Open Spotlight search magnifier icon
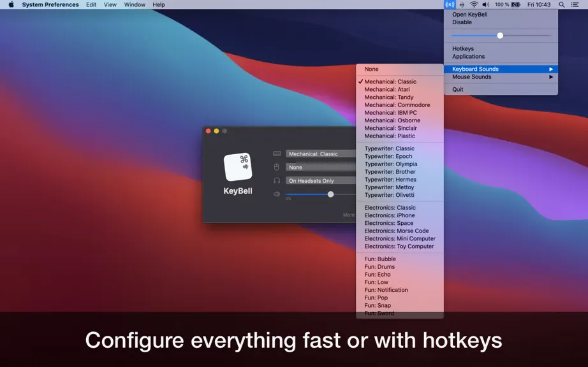Screen dimensions: 588x367 (x=561, y=4)
